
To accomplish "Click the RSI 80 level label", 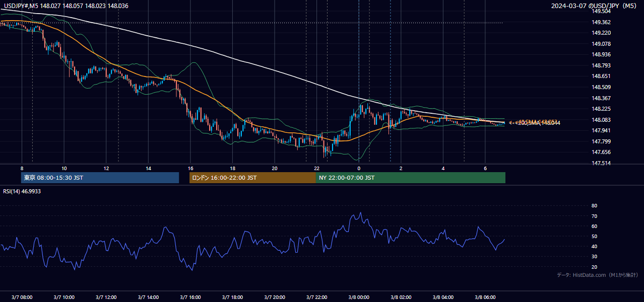I will (x=595, y=206).
